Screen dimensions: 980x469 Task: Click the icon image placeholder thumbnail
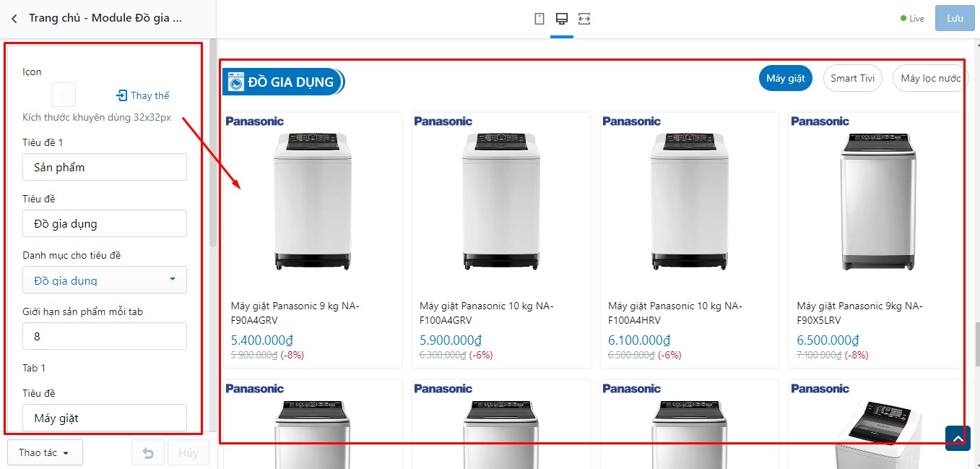point(64,95)
